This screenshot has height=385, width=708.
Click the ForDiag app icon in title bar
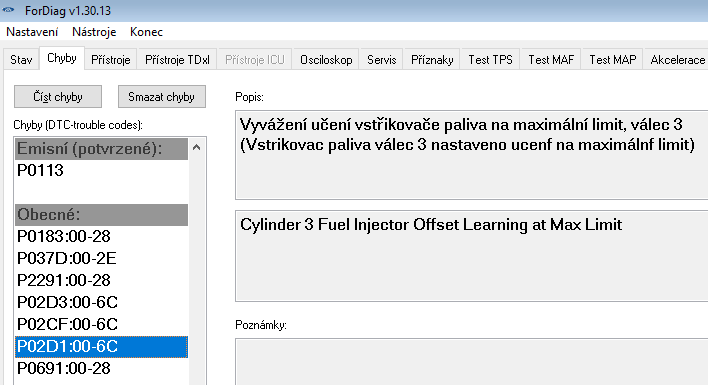9,10
